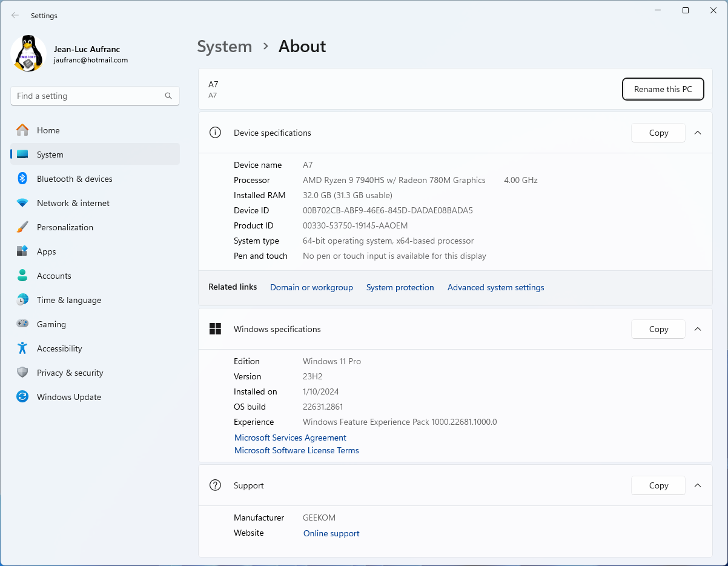The width and height of the screenshot is (728, 566).
Task: Collapse the Support section chevron
Action: [x=698, y=485]
